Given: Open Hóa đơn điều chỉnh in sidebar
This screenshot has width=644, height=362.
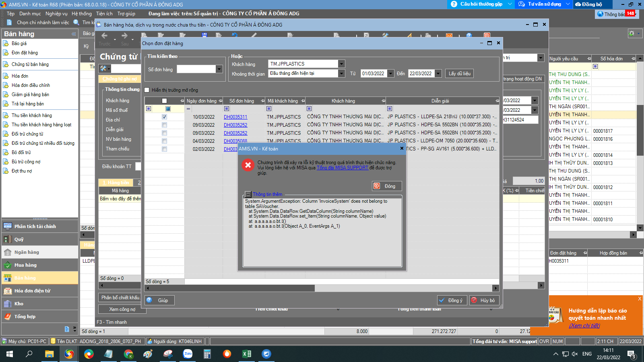Looking at the screenshot, I should (x=31, y=85).
